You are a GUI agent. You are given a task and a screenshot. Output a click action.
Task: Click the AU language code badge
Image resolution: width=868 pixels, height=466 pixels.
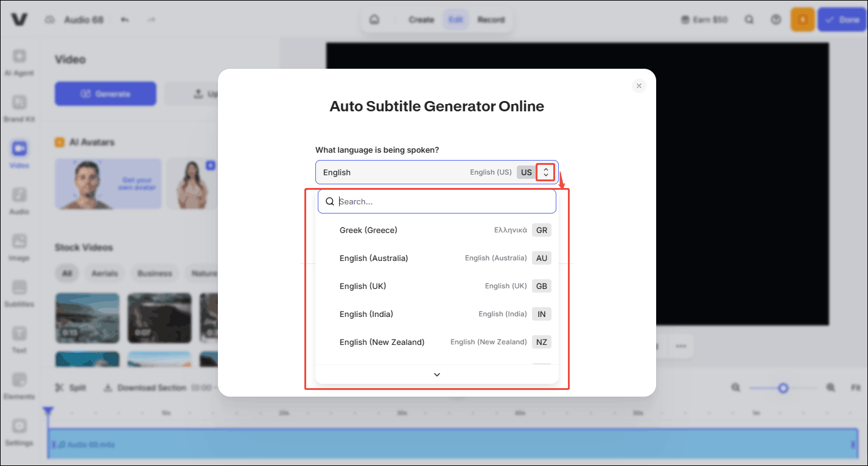click(541, 258)
